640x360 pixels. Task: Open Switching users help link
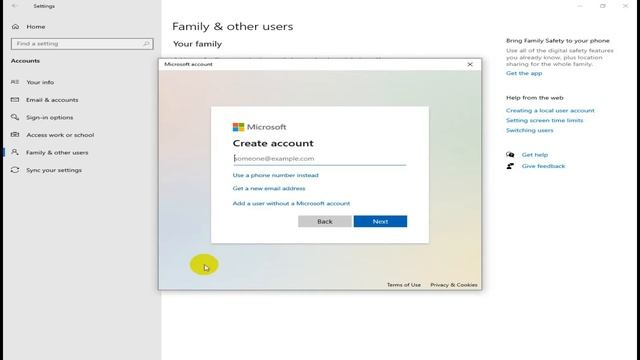click(x=530, y=130)
